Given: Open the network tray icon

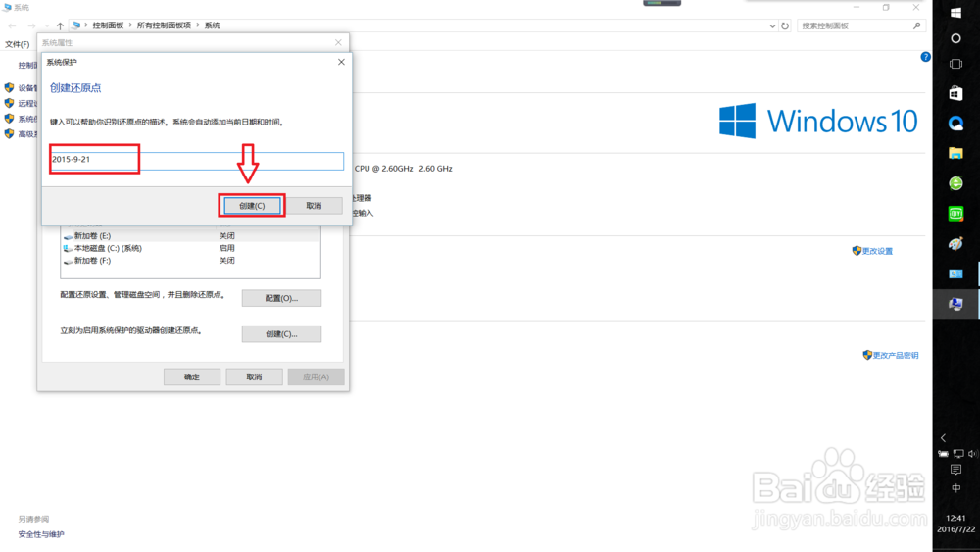Looking at the screenshot, I should pos(958,454).
